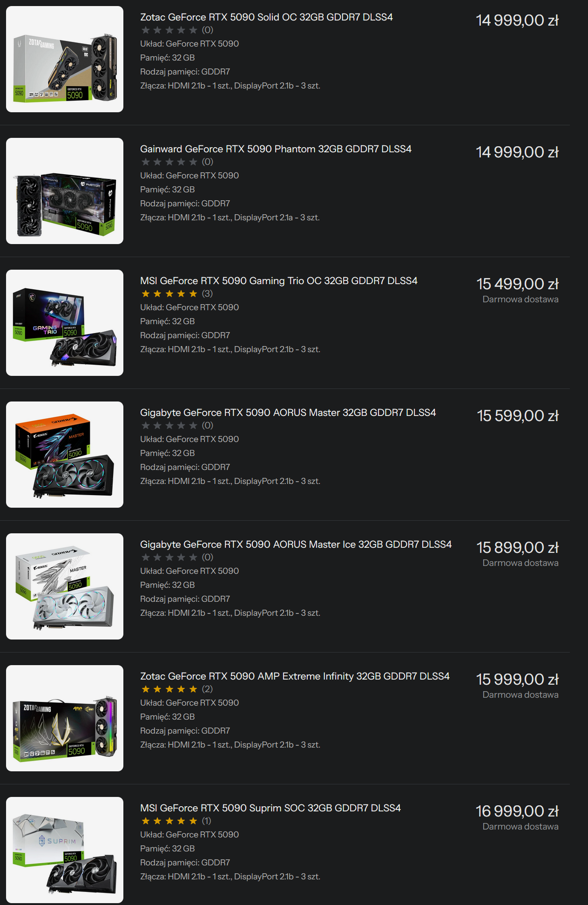Click the 16 999,00 zł price of Suprim SOC
This screenshot has width=588, height=905.
517,811
